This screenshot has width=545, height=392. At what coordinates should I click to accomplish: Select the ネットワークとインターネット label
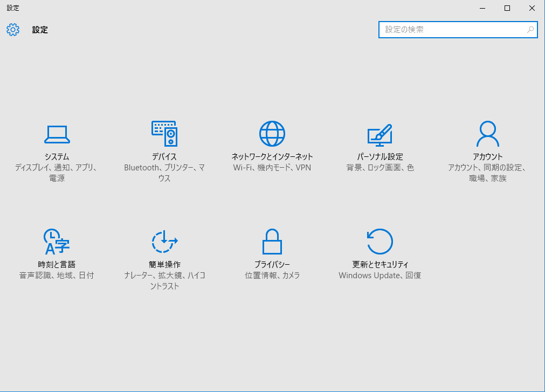coord(272,157)
